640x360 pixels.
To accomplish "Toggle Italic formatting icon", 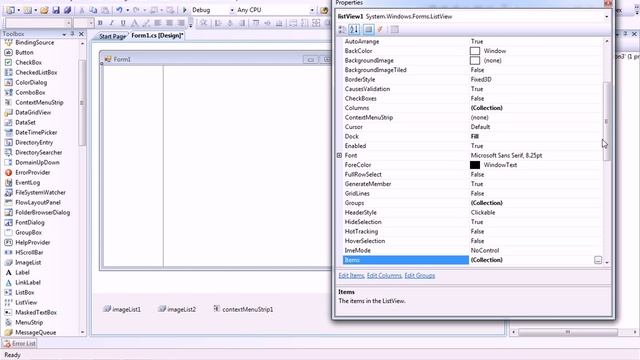I will point(111,23).
